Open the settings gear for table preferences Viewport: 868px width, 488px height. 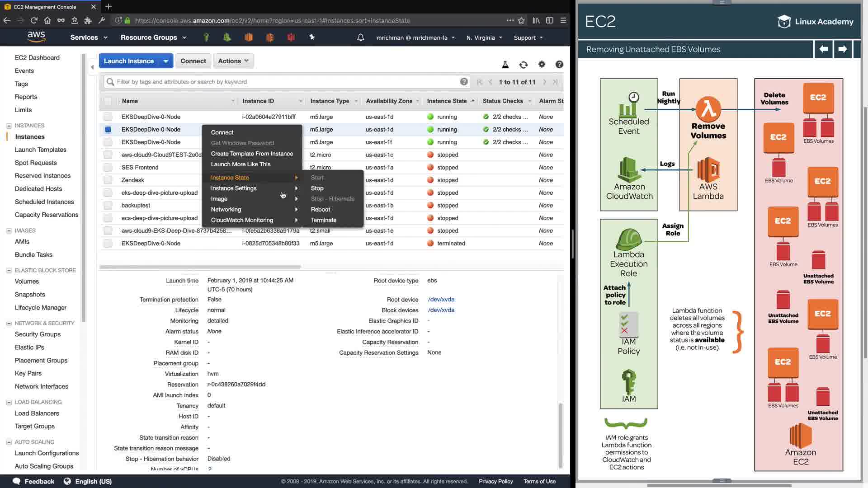coord(542,64)
